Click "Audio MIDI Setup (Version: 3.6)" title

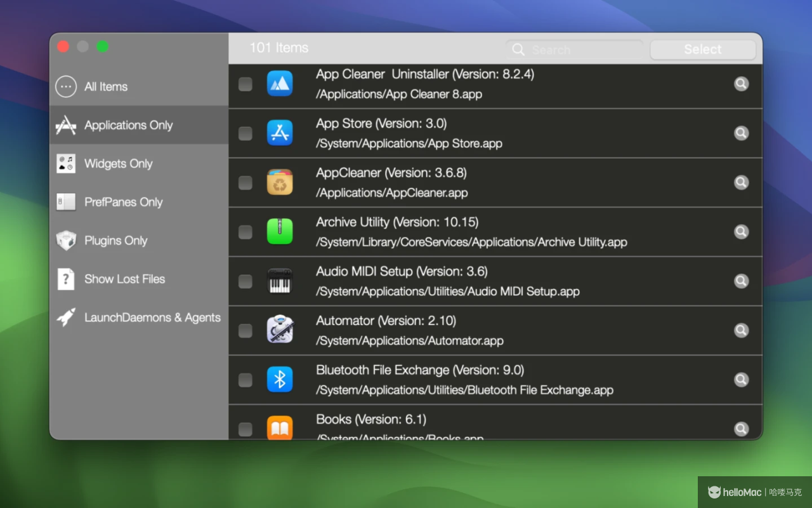tap(402, 271)
